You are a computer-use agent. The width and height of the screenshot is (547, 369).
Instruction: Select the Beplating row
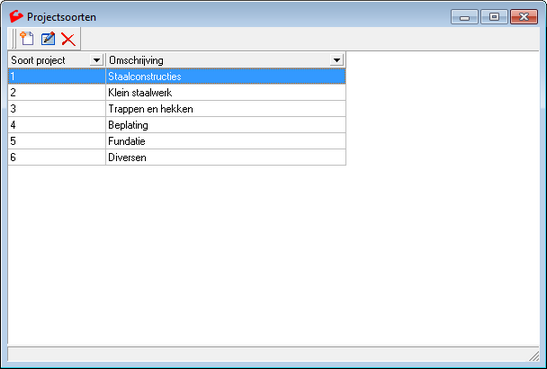click(x=177, y=125)
